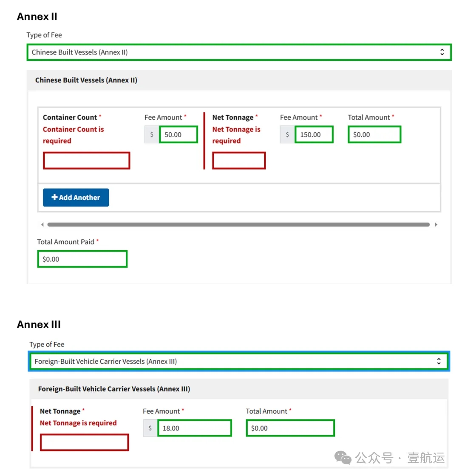Click the gray horizontal scrollbar track
The height and width of the screenshot is (476, 459).
click(238, 224)
